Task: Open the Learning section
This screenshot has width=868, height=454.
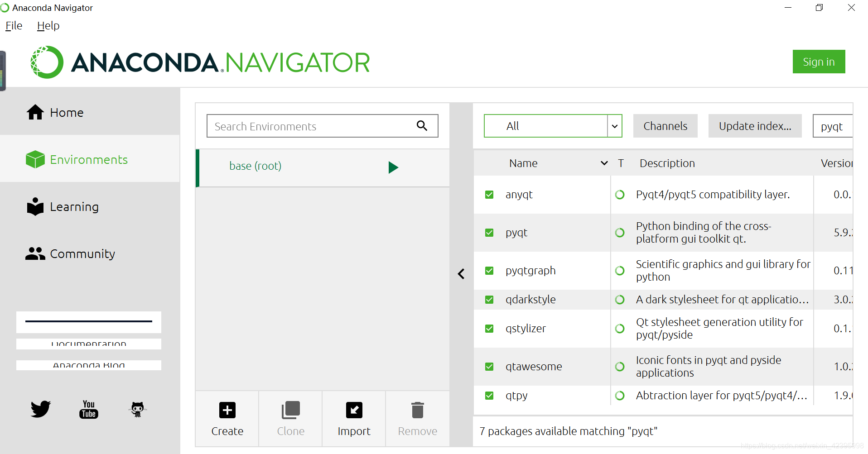Action: click(x=90, y=206)
